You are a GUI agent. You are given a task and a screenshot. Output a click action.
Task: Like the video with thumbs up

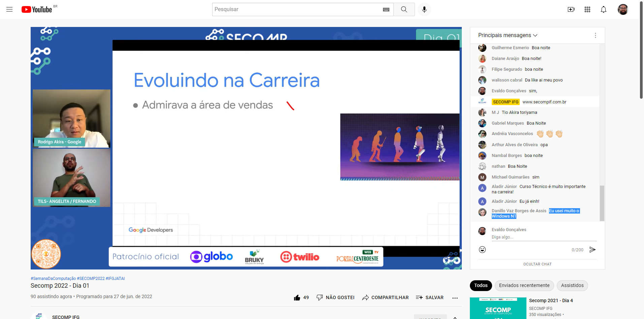tap(297, 297)
